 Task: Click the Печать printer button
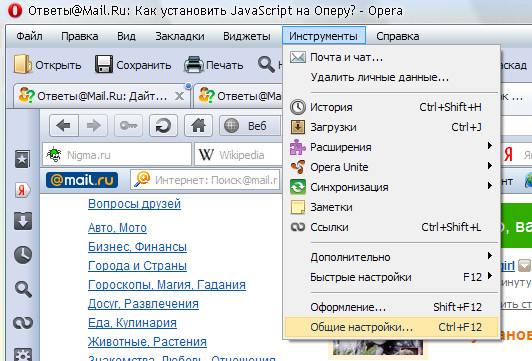tap(214, 64)
